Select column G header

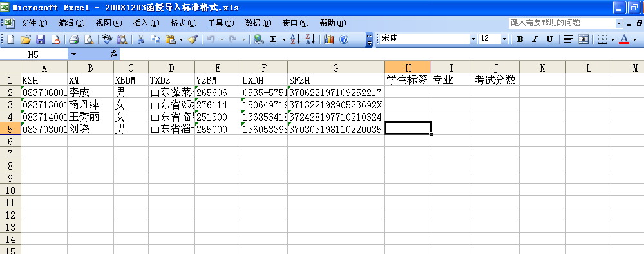pos(336,68)
